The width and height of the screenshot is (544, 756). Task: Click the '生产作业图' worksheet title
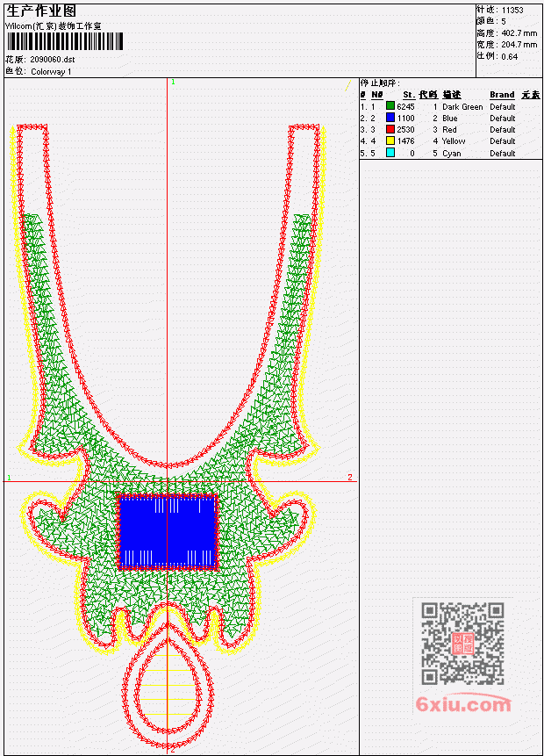point(41,11)
